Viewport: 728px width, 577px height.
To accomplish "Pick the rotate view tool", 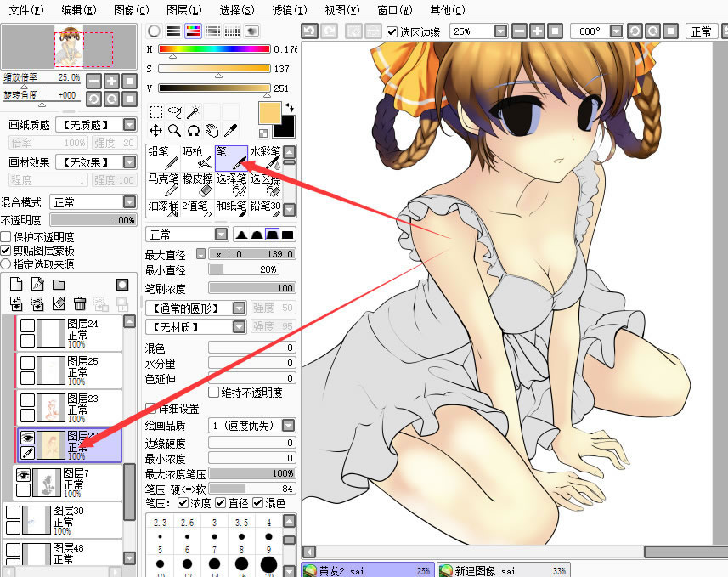I will pyautogui.click(x=193, y=131).
